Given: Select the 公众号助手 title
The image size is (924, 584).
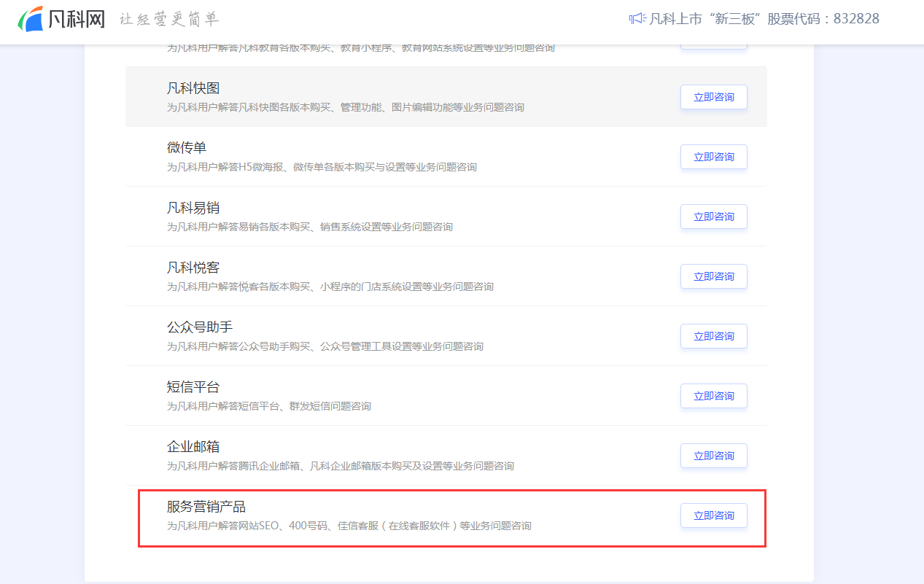Looking at the screenshot, I should click(x=200, y=327).
